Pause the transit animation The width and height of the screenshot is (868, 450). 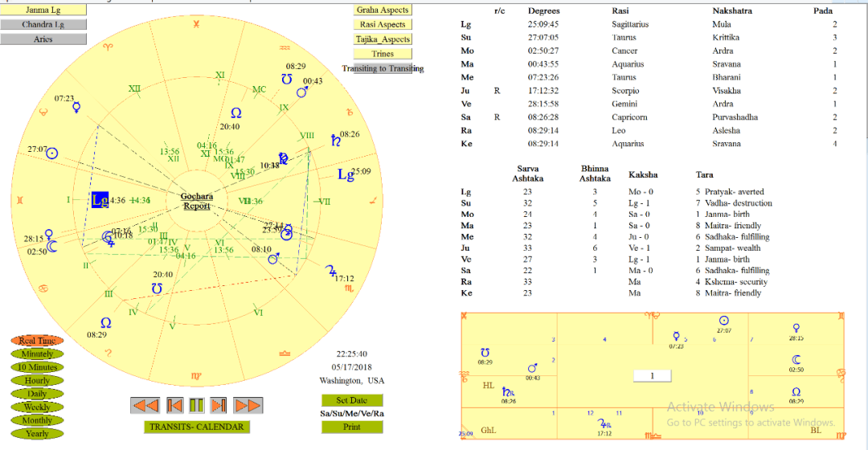[x=197, y=405]
